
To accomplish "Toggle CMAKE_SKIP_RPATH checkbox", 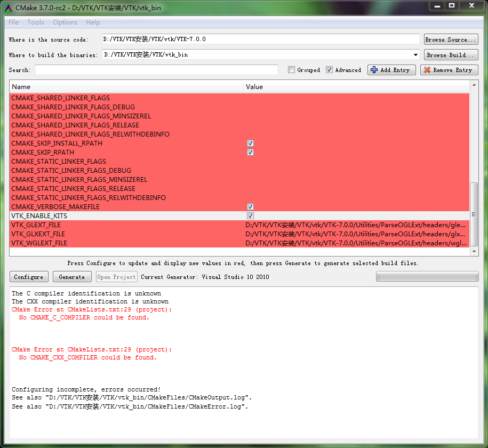I will tap(250, 152).
